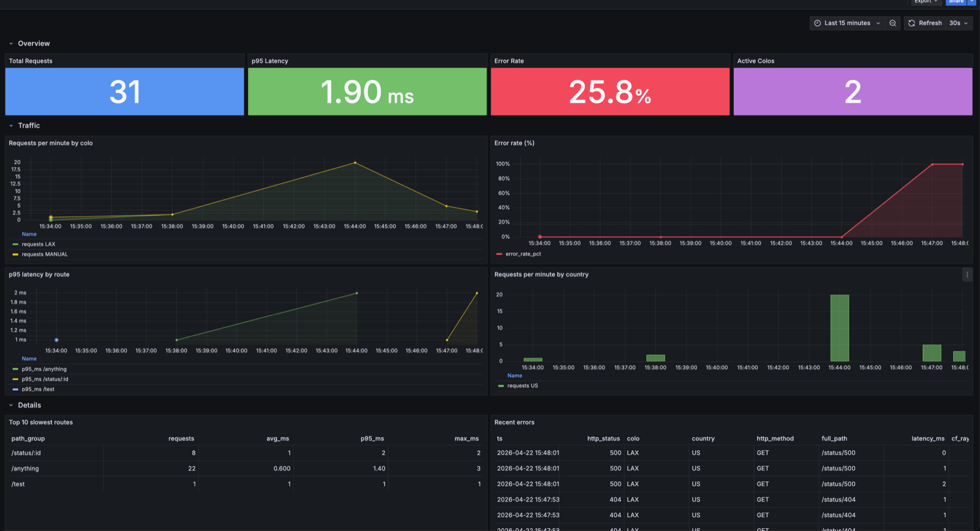Screen dimensions: 980x531
Task: Sort slowest routes by p95_ms column
Action: coord(372,439)
